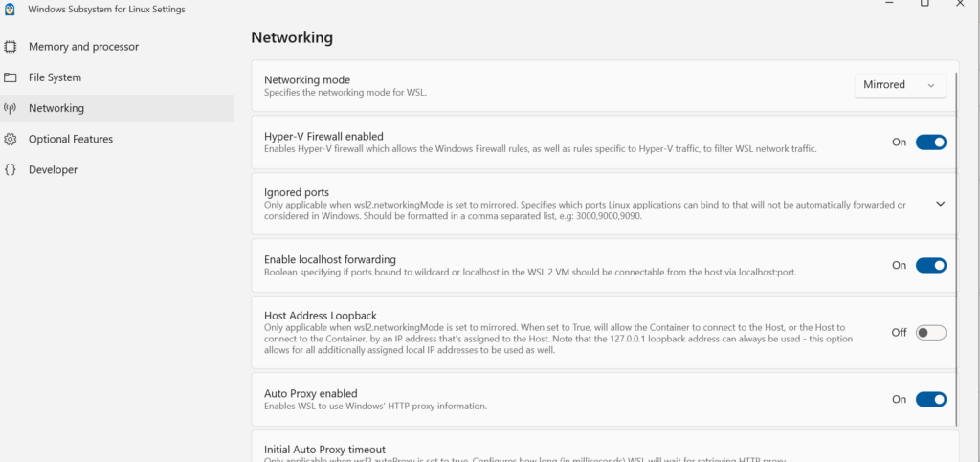Click the Developer curly braces icon
This screenshot has width=980, height=462.
[x=10, y=169]
